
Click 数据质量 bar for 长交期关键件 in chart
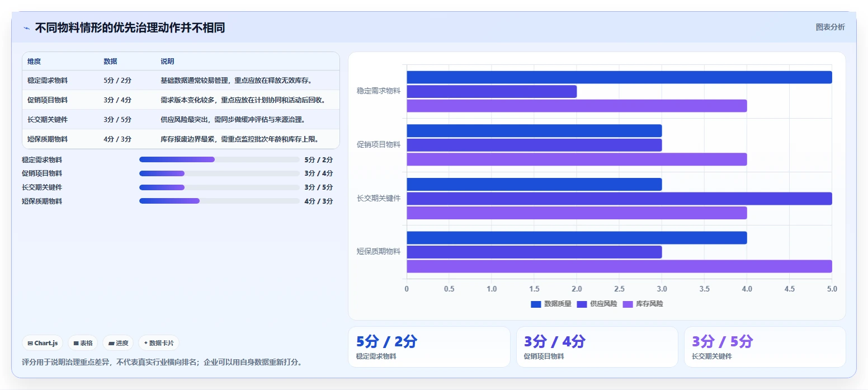[x=534, y=184]
